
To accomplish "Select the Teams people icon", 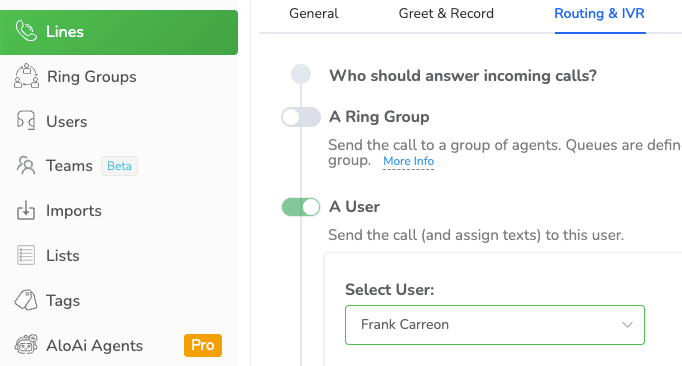I will tap(26, 165).
